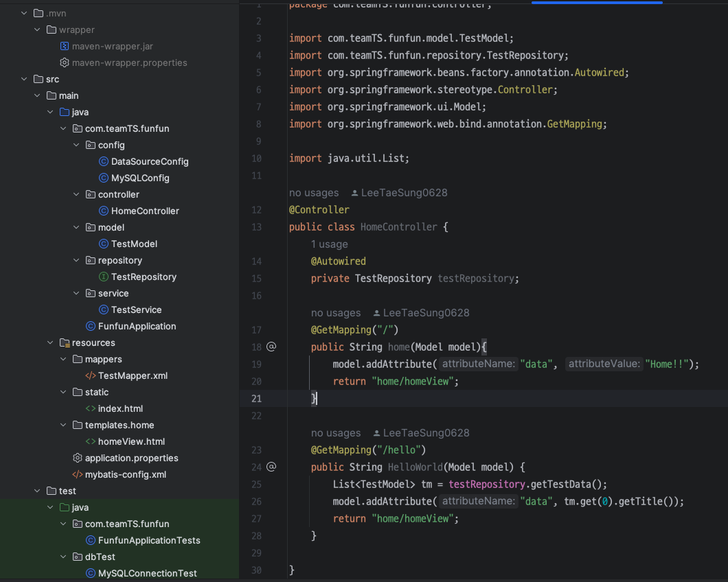The image size is (728, 582).
Task: Click the index.html file icon
Action: (91, 408)
